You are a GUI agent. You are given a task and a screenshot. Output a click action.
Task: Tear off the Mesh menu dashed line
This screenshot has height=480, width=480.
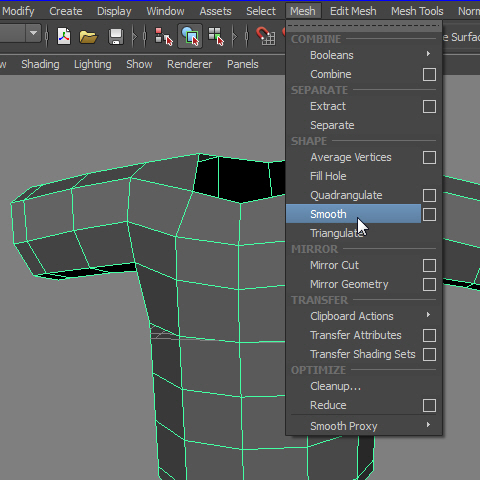(x=364, y=26)
